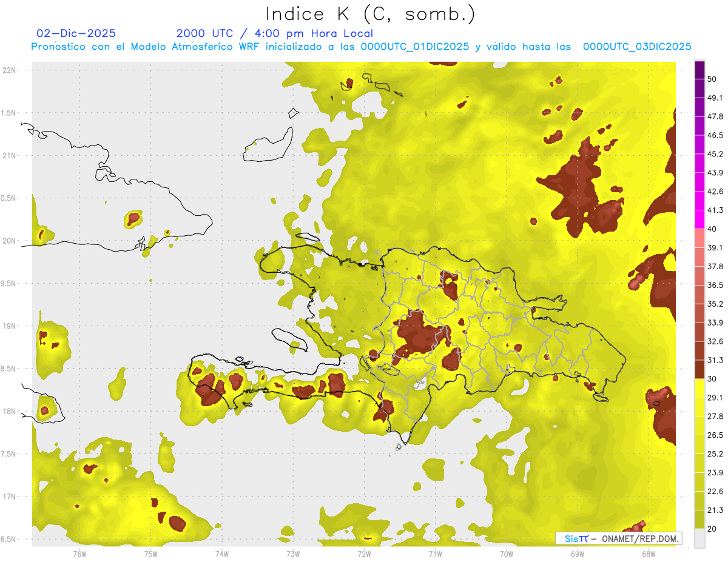Click the '75W' longitude label

(x=150, y=553)
